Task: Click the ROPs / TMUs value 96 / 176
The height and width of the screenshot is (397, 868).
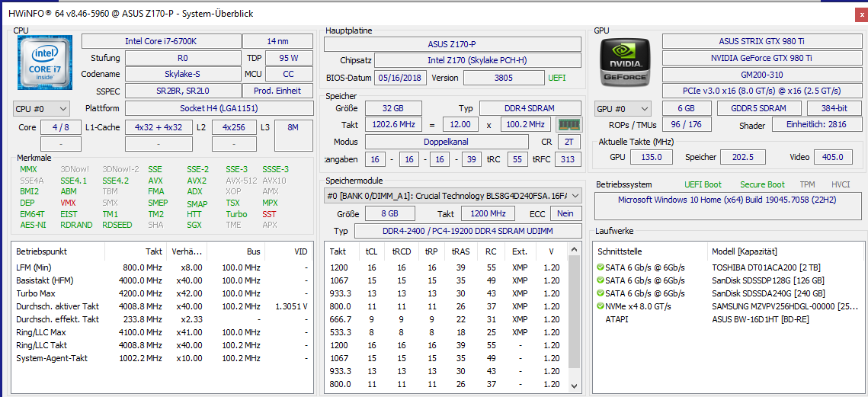Action: click(687, 126)
